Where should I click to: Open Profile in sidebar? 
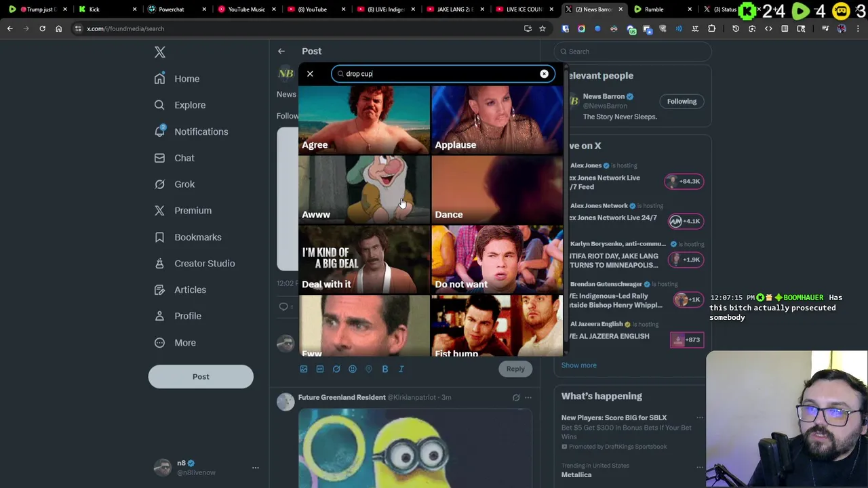pyautogui.click(x=178, y=316)
